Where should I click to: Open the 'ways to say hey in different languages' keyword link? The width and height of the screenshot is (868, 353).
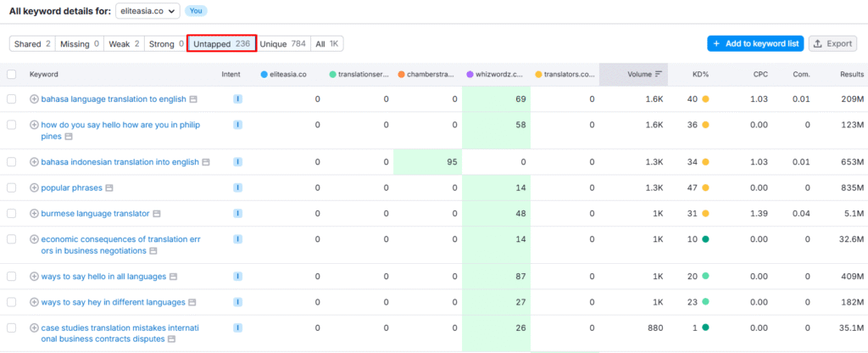coord(113,302)
